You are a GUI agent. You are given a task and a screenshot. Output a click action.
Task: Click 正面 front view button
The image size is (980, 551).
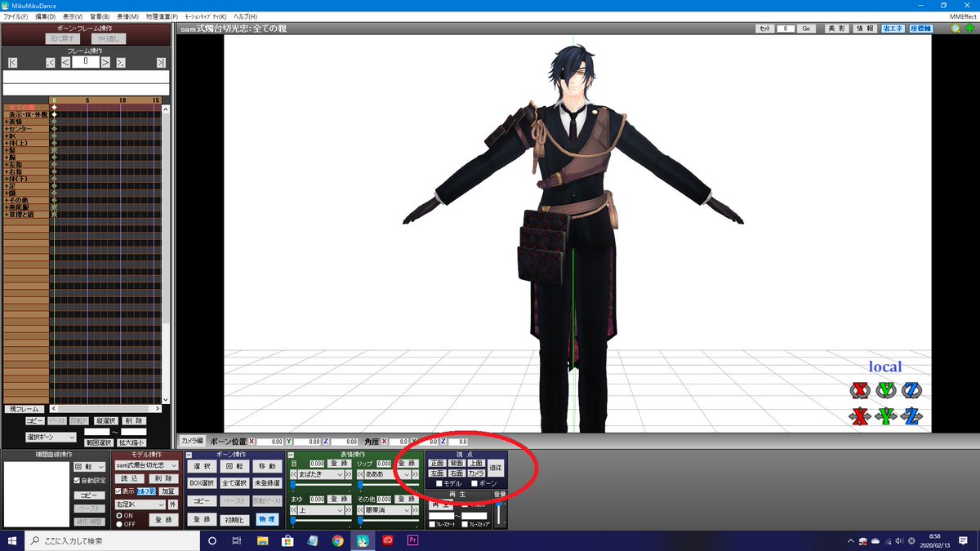coord(437,464)
